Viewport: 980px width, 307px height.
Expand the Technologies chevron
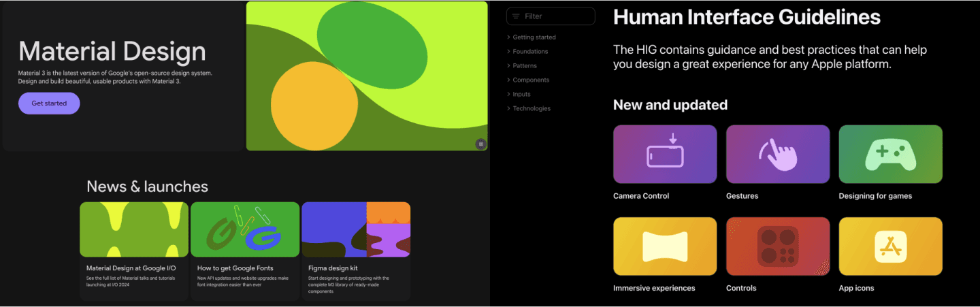pyautogui.click(x=508, y=109)
